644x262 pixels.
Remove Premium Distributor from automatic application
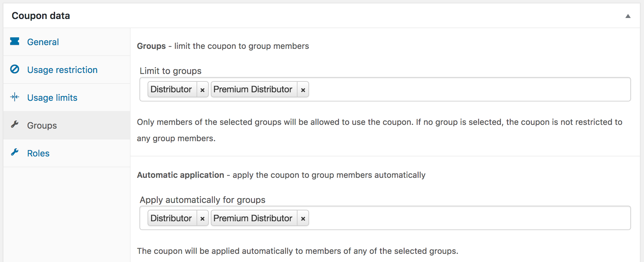point(303,218)
